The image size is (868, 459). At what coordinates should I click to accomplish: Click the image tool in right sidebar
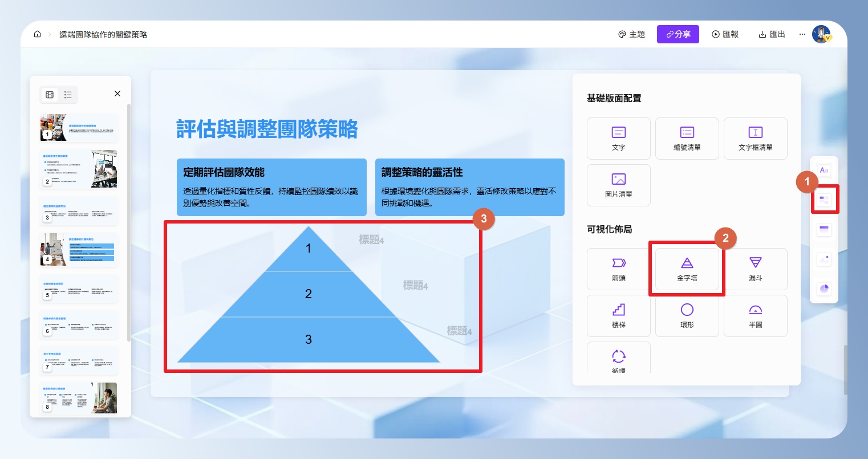point(824,259)
